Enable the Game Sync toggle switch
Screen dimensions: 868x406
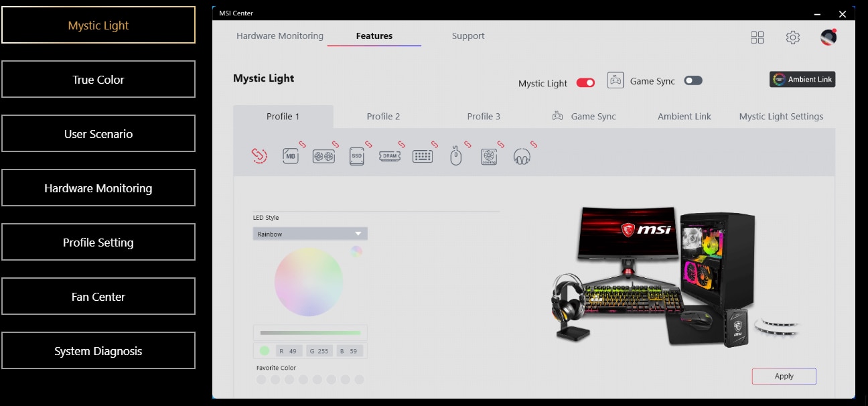tap(693, 81)
